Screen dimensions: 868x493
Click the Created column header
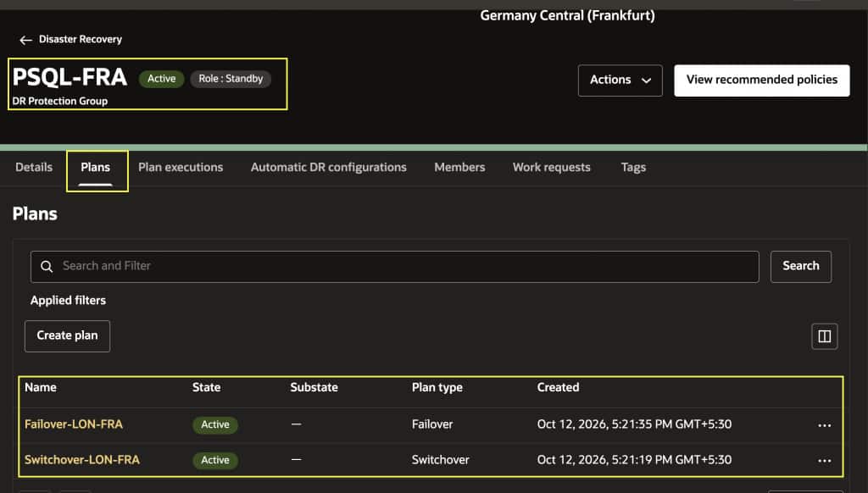click(558, 387)
